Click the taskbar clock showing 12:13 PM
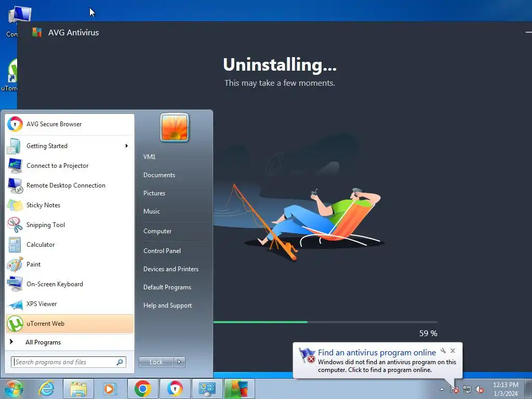532x399 pixels. click(506, 389)
